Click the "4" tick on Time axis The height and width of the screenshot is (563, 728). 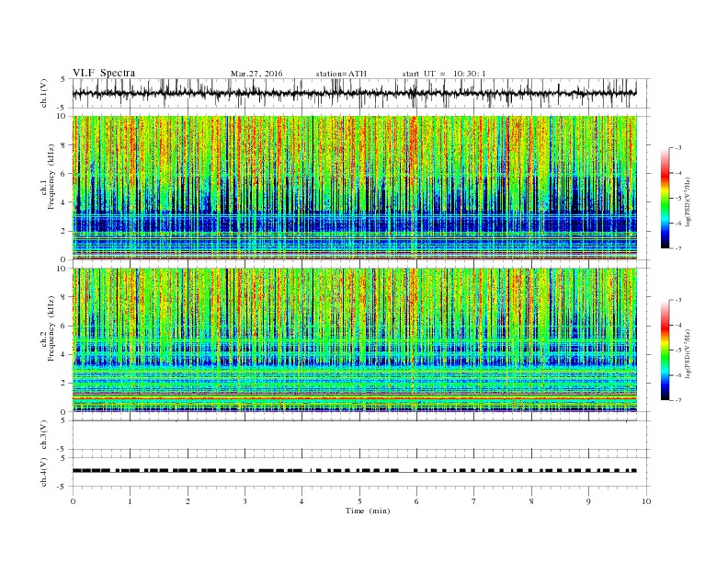pyautogui.click(x=301, y=501)
